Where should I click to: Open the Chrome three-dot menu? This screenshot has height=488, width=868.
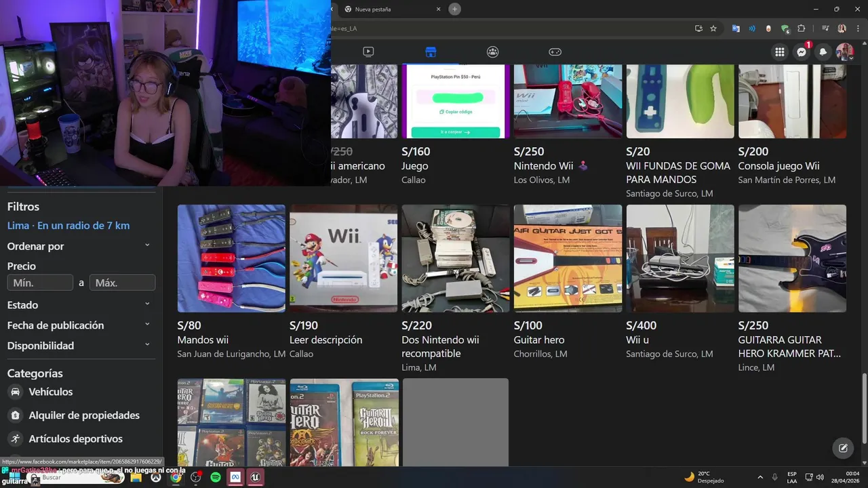tap(856, 28)
